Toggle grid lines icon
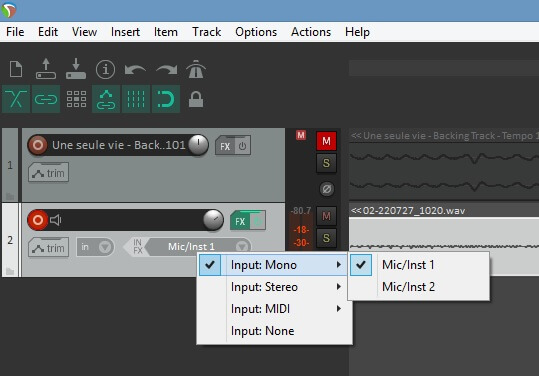539x376 pixels. [x=136, y=99]
